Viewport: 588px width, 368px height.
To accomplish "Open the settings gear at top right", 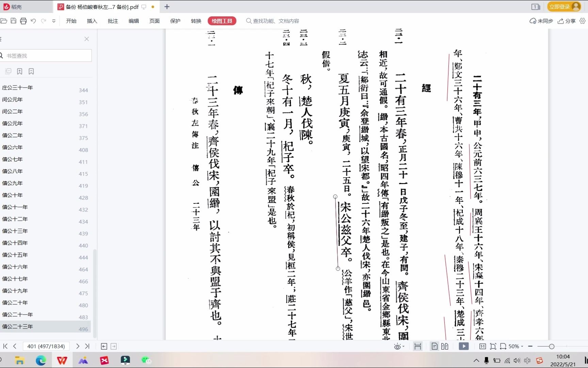I will pyautogui.click(x=583, y=21).
